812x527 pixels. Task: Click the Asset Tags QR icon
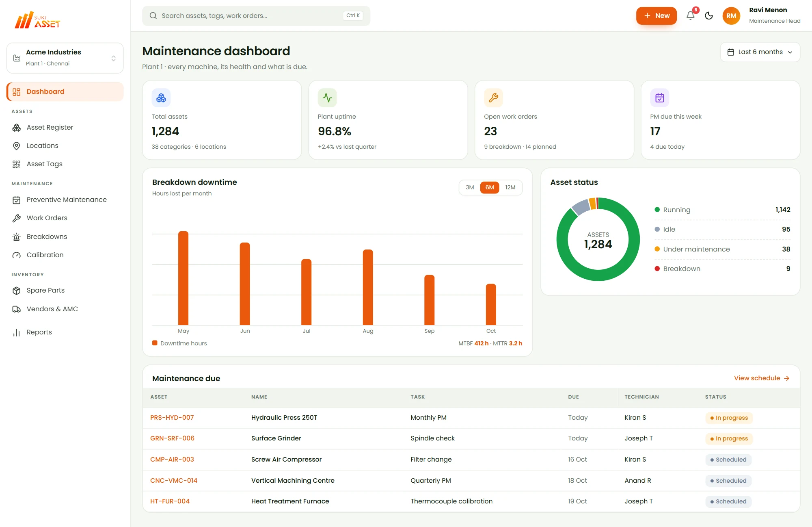coord(17,164)
